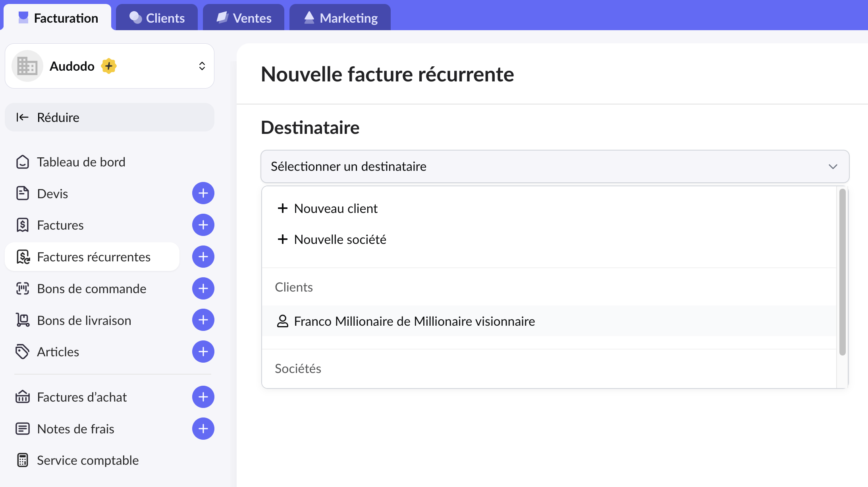
Task: Click plus button beside Bons de commande
Action: [x=203, y=289]
